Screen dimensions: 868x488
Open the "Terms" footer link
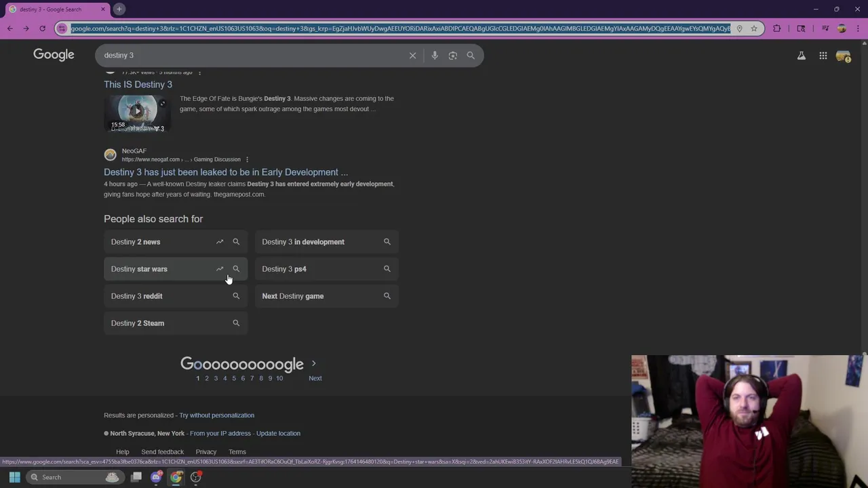click(x=237, y=452)
